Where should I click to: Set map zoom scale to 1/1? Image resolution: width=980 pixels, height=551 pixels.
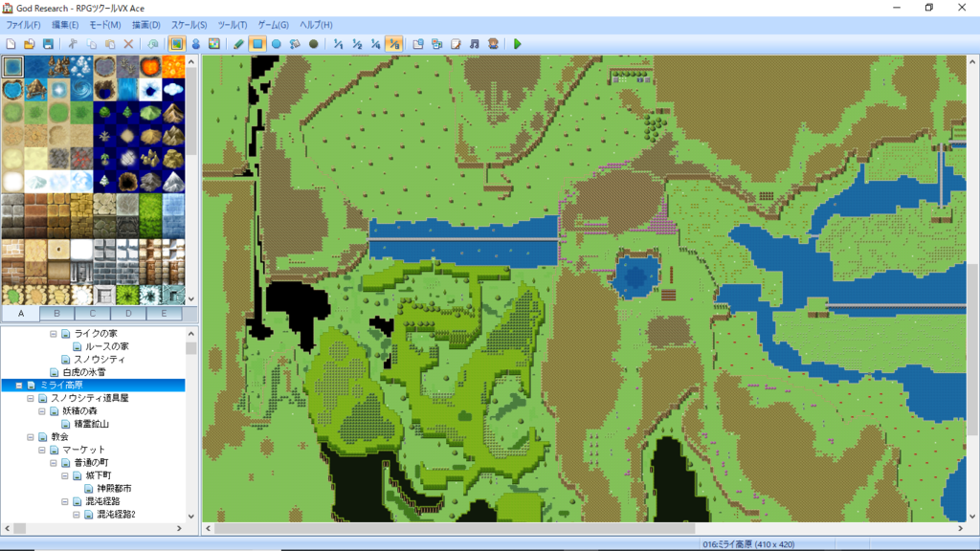pyautogui.click(x=338, y=44)
